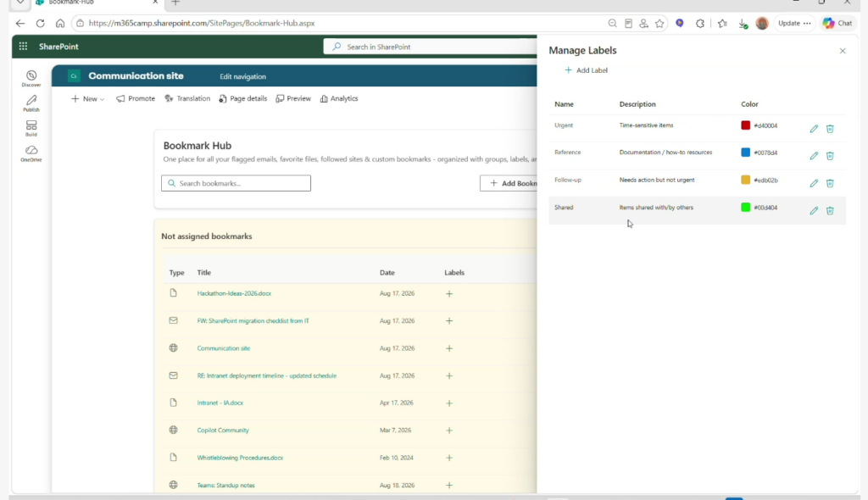
Task: Click the Add Bookmark button
Action: (x=509, y=183)
